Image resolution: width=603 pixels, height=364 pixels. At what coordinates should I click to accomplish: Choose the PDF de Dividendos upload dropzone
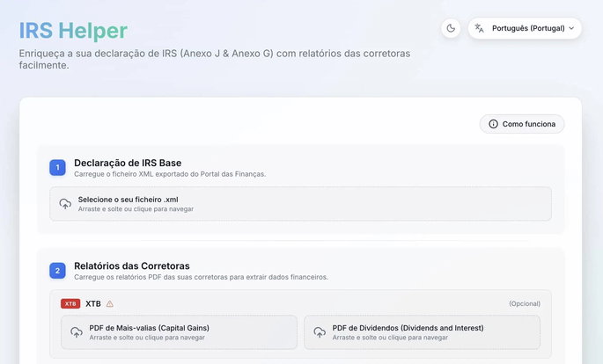tap(422, 332)
